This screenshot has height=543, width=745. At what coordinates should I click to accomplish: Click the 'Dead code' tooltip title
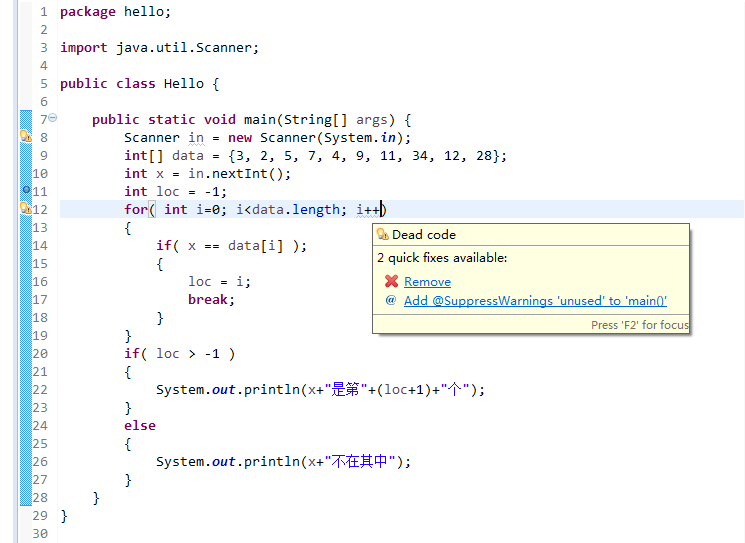click(x=424, y=235)
